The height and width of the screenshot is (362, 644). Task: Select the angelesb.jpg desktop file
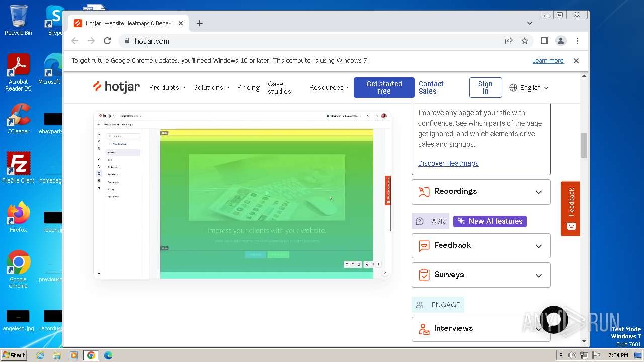pyautogui.click(x=18, y=321)
